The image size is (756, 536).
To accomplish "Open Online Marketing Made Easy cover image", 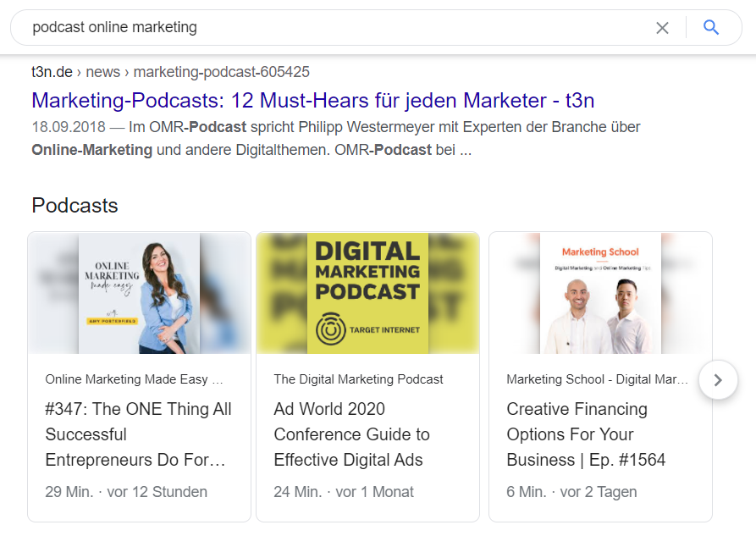I will [x=140, y=293].
